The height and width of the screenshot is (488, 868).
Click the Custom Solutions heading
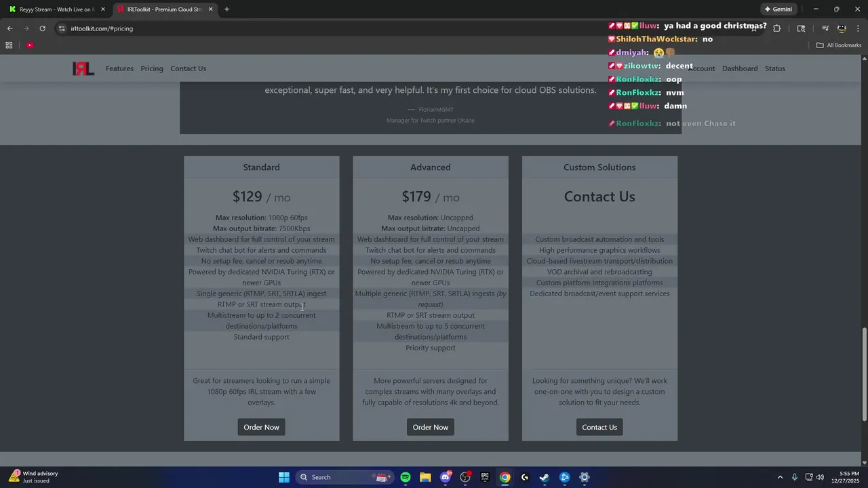[x=599, y=167]
